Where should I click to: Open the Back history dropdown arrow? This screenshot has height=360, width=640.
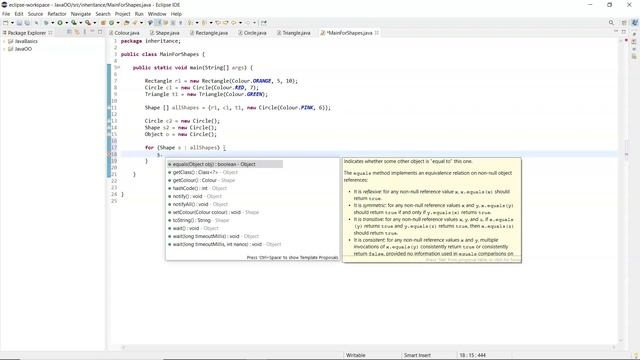coord(240,23)
